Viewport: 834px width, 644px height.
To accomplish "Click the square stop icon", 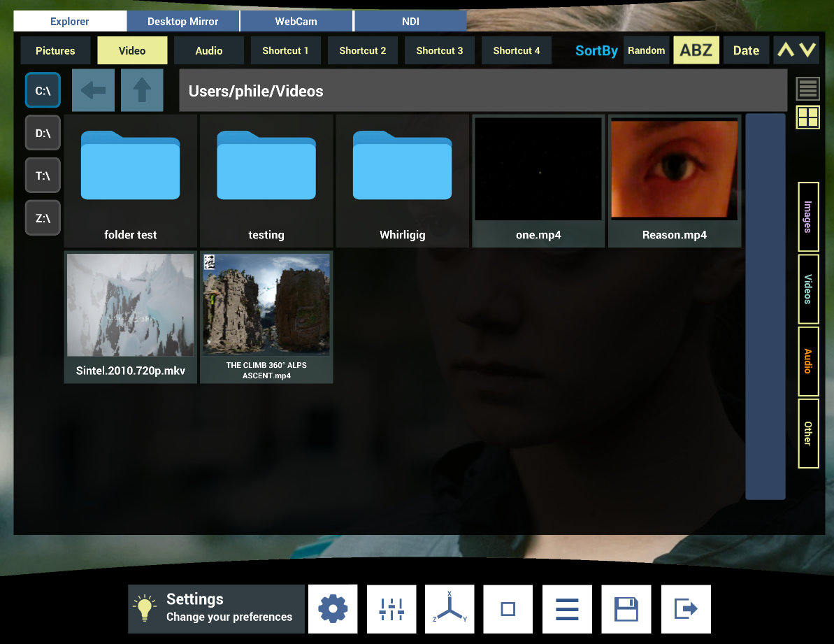I will click(508, 609).
